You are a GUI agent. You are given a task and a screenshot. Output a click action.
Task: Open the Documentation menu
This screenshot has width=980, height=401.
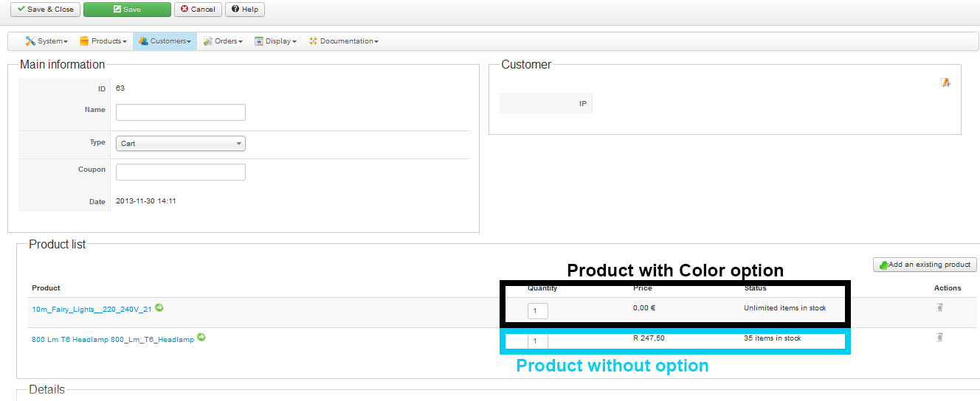pos(344,41)
